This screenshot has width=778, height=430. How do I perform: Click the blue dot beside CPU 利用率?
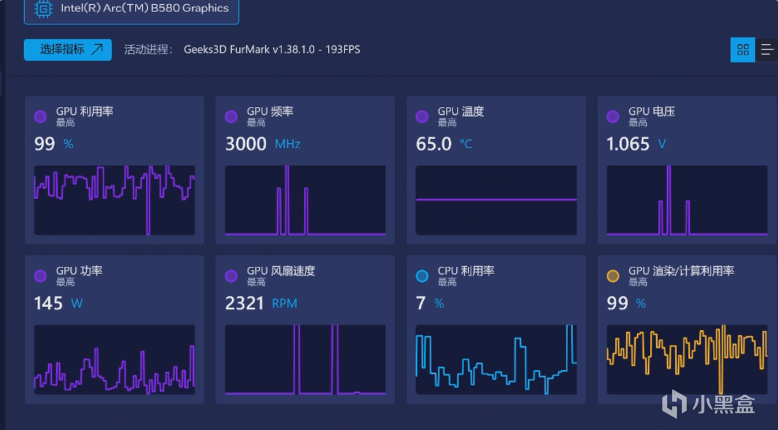tap(422, 276)
